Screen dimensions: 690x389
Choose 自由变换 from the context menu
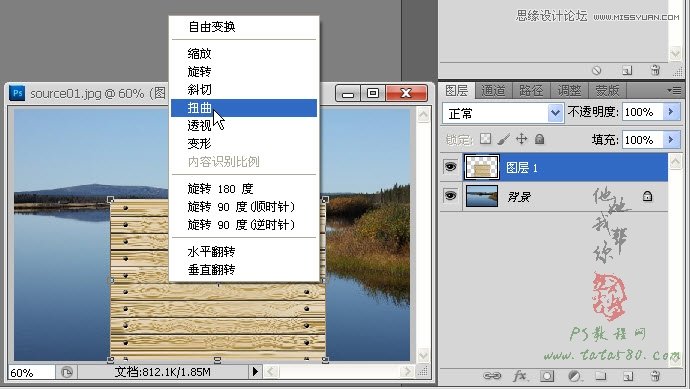[212, 27]
